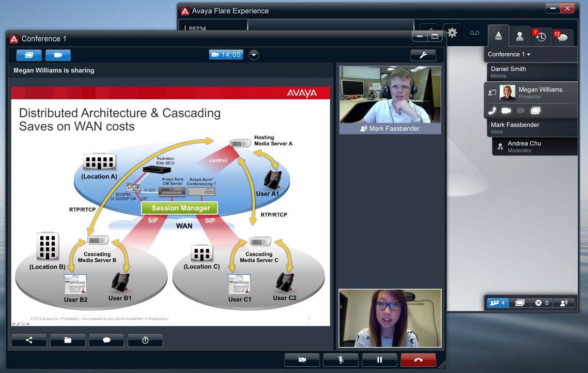The width and height of the screenshot is (588, 373).
Task: Select participant Andrea Chu
Action: click(x=535, y=146)
